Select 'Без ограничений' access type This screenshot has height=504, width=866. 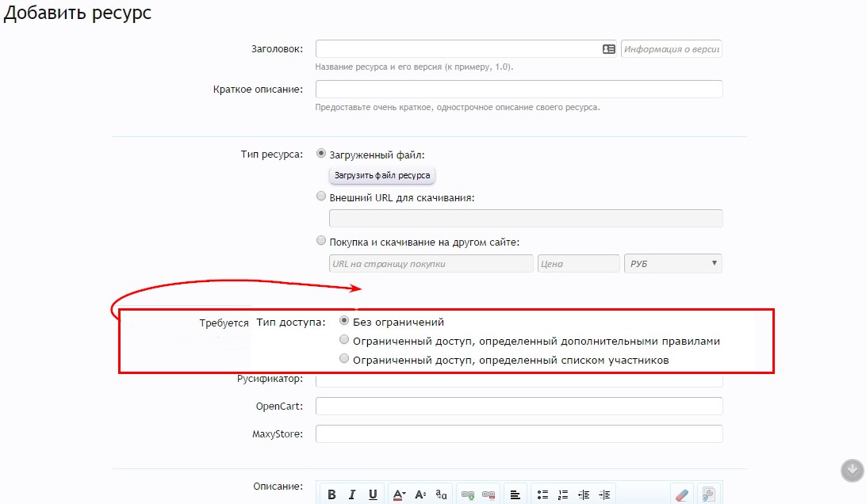pos(344,321)
